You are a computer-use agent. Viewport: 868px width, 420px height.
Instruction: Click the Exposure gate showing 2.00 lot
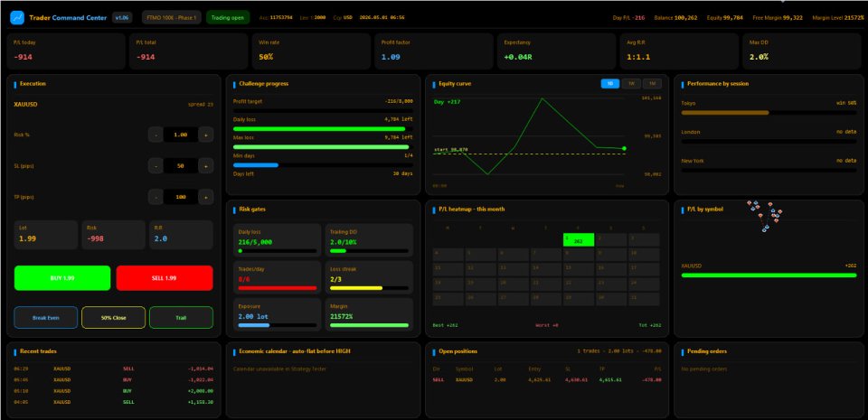coord(278,314)
